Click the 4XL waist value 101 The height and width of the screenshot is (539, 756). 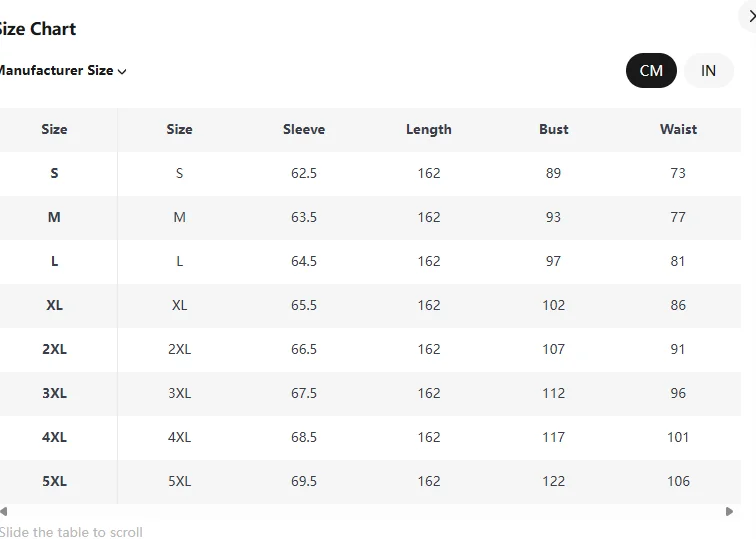678,437
